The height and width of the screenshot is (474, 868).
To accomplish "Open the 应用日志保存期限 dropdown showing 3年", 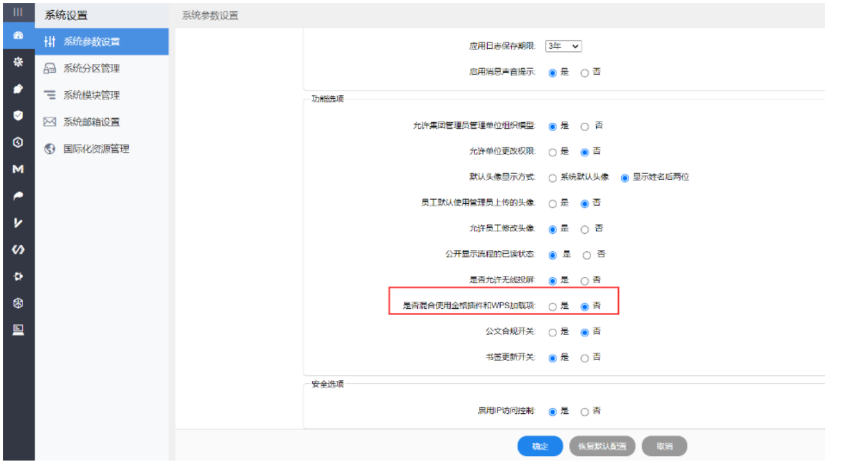I will click(563, 46).
